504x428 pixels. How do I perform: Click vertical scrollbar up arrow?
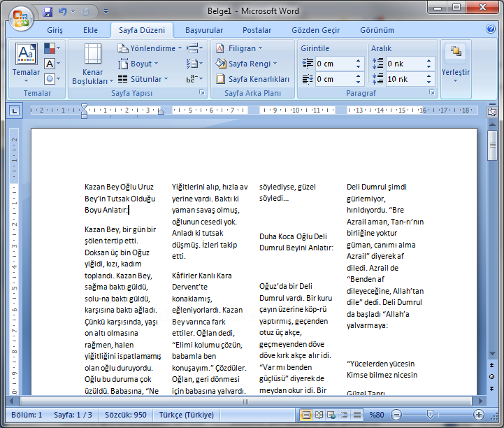[x=492, y=124]
